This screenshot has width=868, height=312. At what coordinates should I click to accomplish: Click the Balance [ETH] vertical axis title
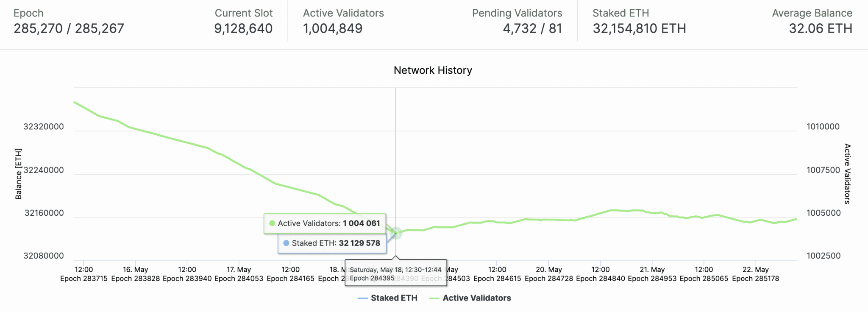18,174
